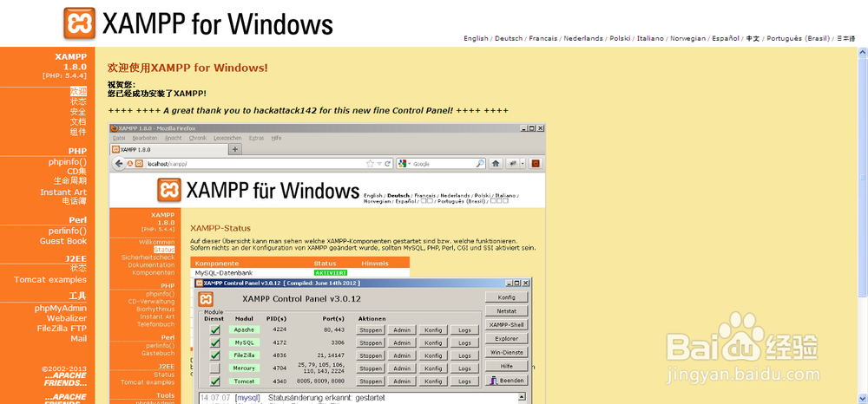Click the home icon in pictured Firefox toolbar

click(x=496, y=164)
